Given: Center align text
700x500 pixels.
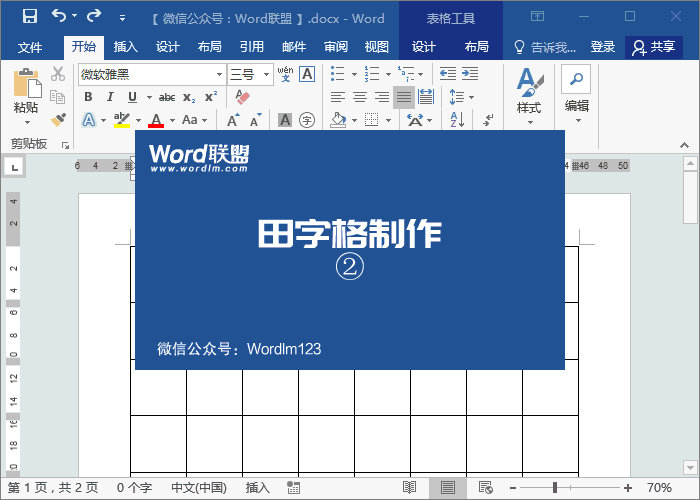Looking at the screenshot, I should (x=360, y=97).
